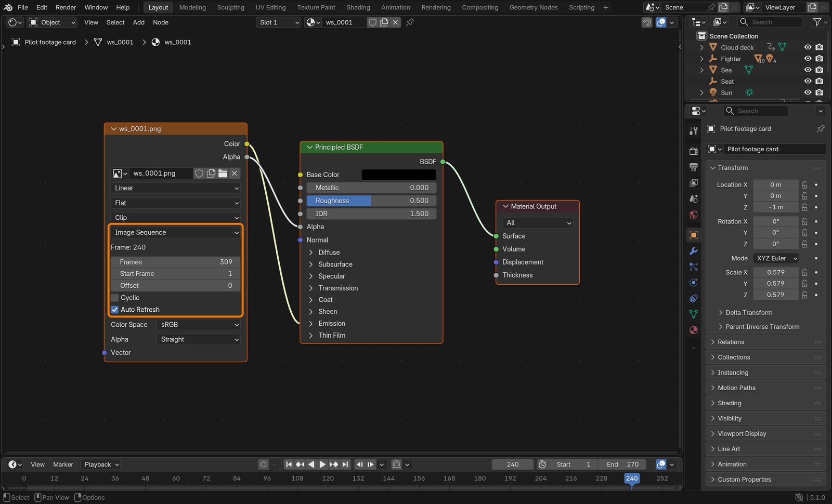Expand the Emission section of Principled BSDF
The image size is (832, 504).
(x=311, y=324)
